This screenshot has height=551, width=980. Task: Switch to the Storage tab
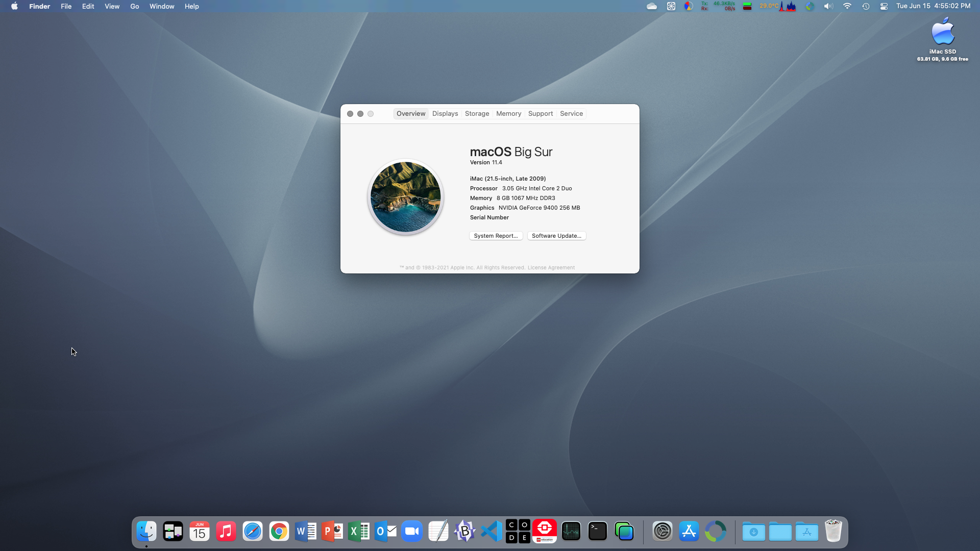[x=477, y=114]
